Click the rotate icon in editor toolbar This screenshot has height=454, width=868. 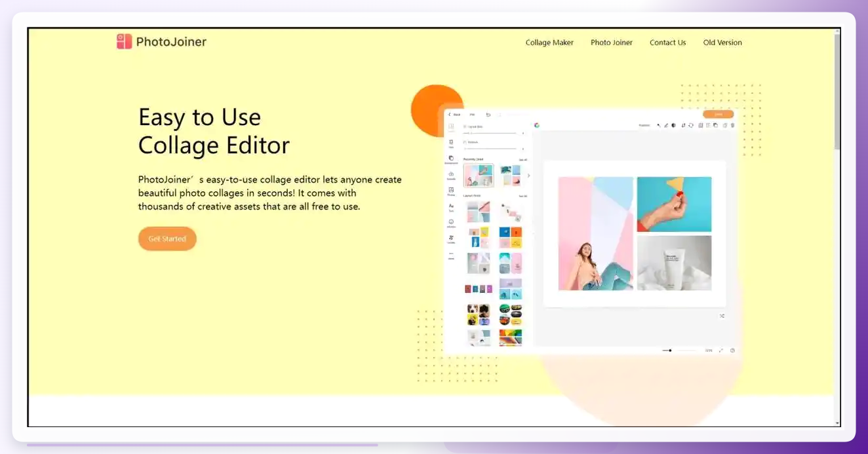(690, 125)
